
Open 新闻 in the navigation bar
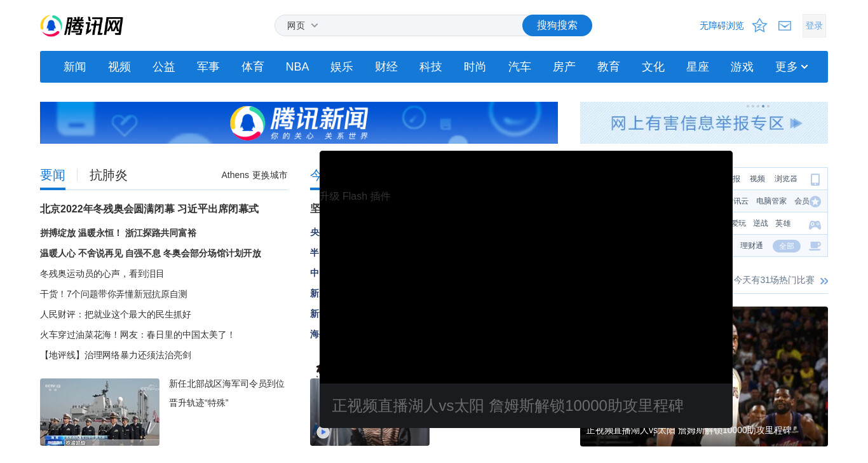75,67
